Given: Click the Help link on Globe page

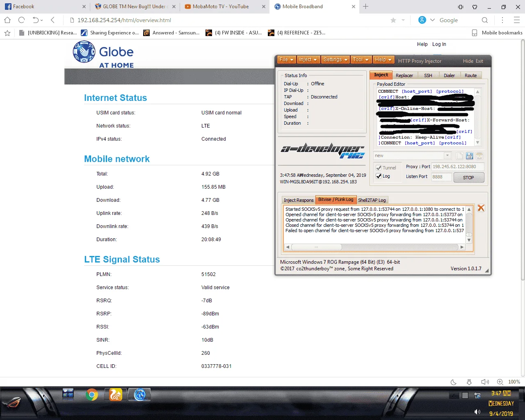Looking at the screenshot, I should 422,44.
